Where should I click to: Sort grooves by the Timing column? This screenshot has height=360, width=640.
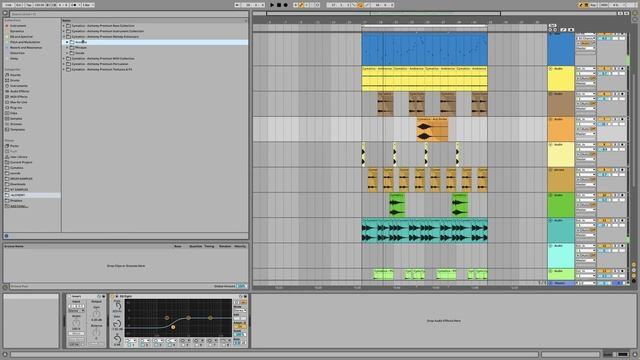(209, 246)
